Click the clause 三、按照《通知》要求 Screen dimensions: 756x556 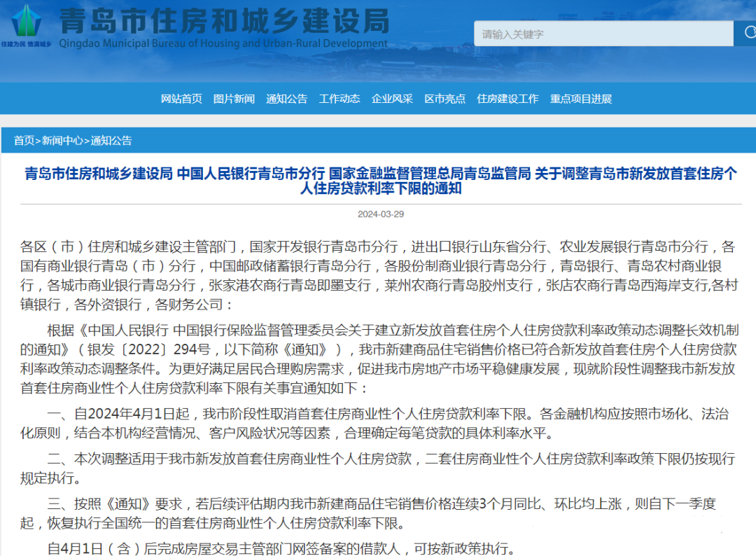click(368, 513)
